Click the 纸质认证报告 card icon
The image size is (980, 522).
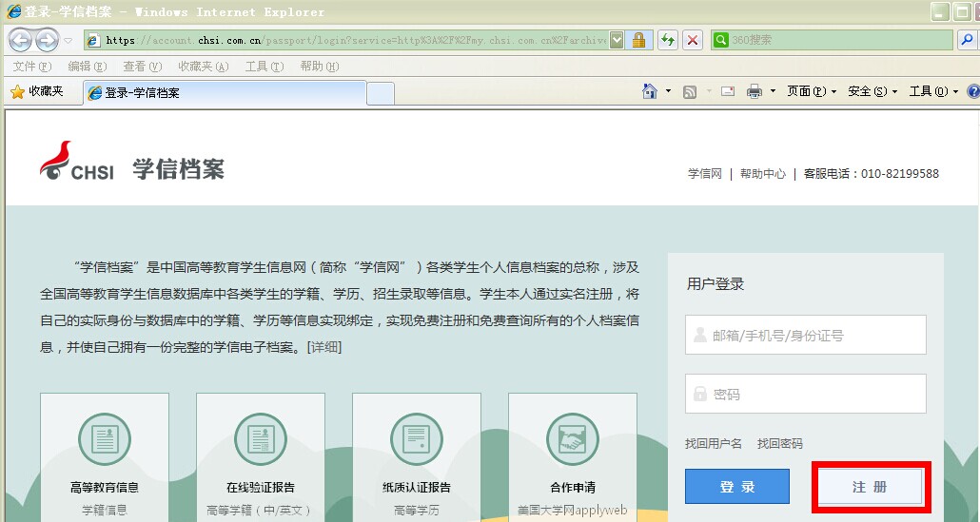coord(416,439)
